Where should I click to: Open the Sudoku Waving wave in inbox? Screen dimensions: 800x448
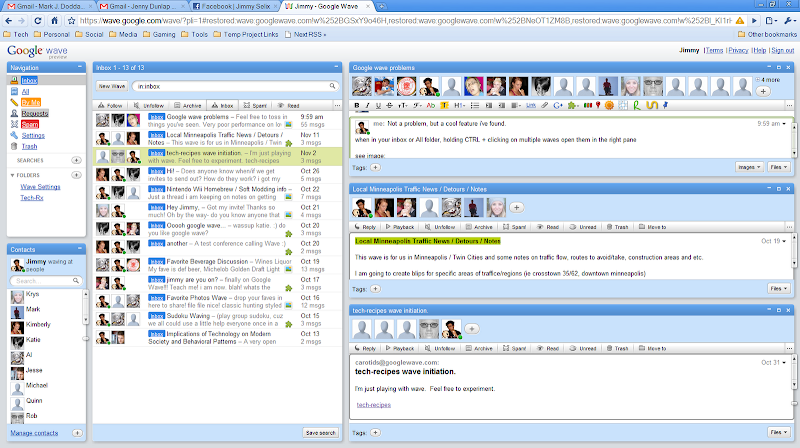click(217, 319)
